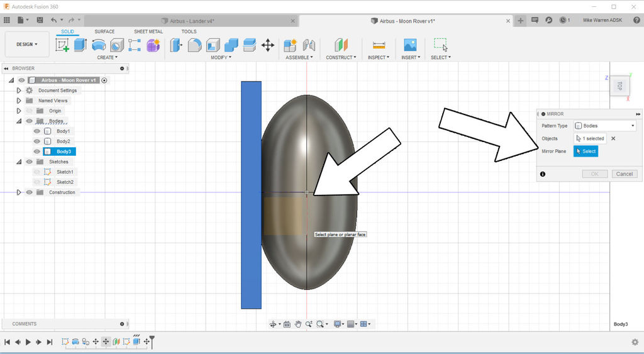Select the Offset Plane construct tool
This screenshot has width=644, height=354.
[x=341, y=45]
